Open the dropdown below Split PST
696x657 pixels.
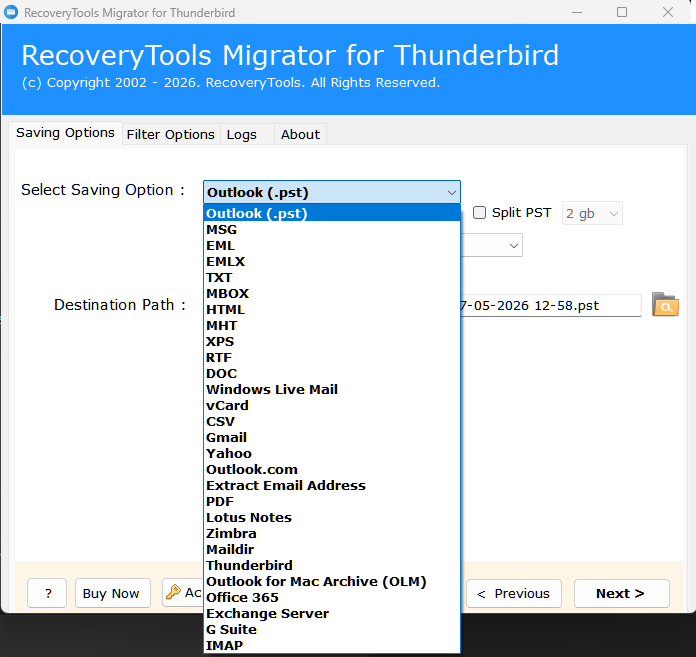point(492,245)
